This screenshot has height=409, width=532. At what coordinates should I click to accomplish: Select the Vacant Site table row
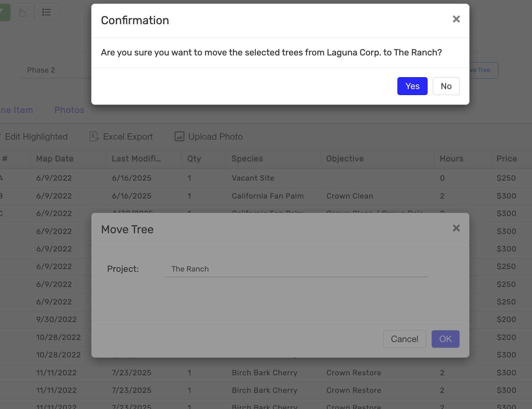[x=253, y=178]
